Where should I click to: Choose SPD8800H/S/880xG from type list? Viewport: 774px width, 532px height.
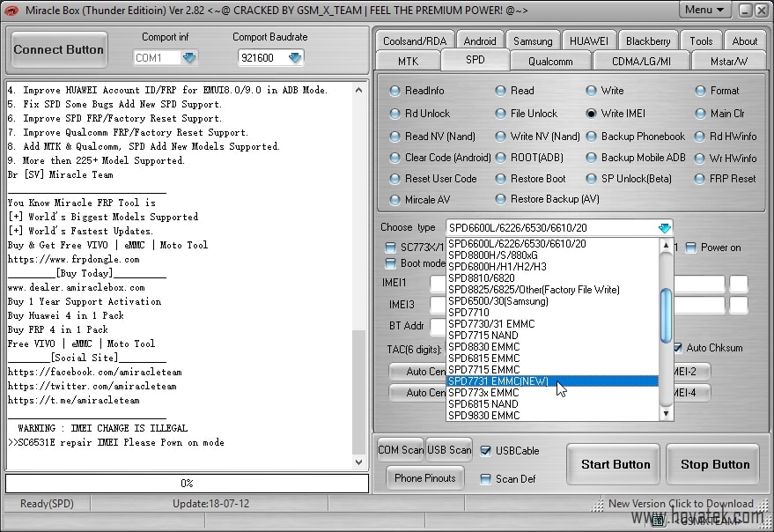tap(553, 255)
